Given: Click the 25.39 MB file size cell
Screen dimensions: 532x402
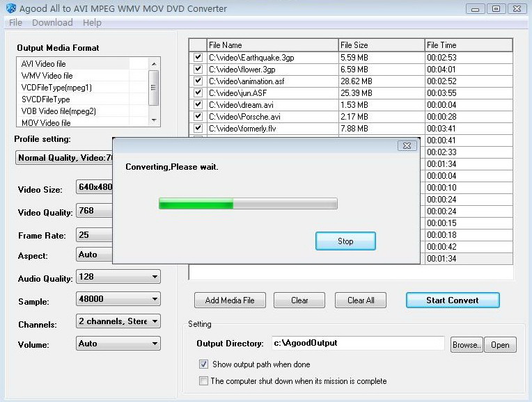Looking at the screenshot, I should 382,93.
